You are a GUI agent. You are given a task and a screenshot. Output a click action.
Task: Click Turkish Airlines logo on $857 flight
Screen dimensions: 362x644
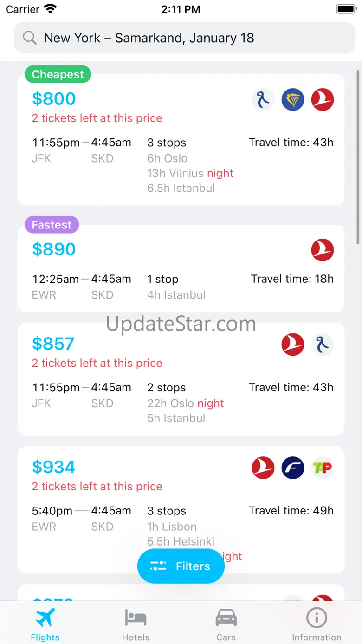point(293,345)
